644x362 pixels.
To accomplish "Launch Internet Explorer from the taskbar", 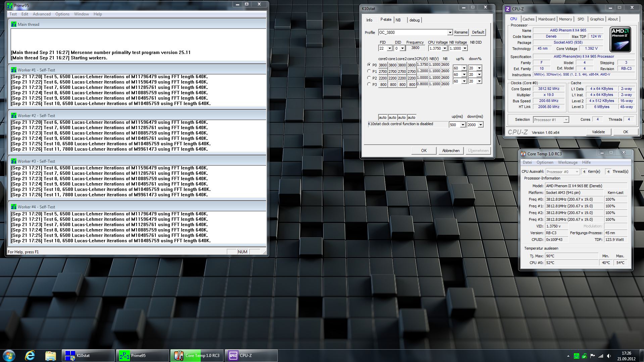I will tap(30, 355).
